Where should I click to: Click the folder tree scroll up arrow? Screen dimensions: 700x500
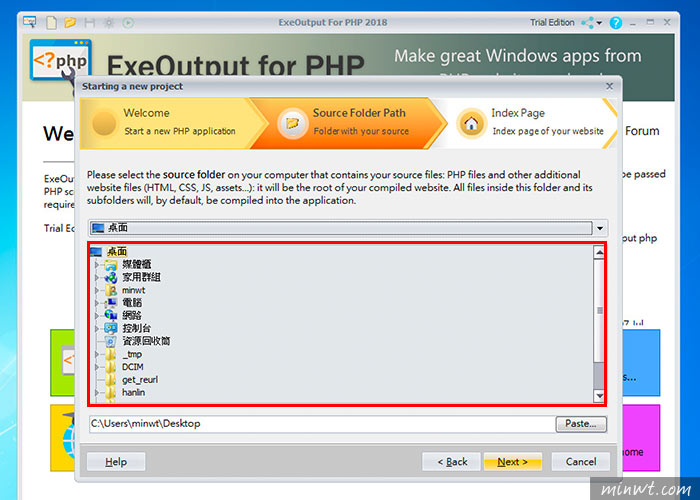click(599, 253)
